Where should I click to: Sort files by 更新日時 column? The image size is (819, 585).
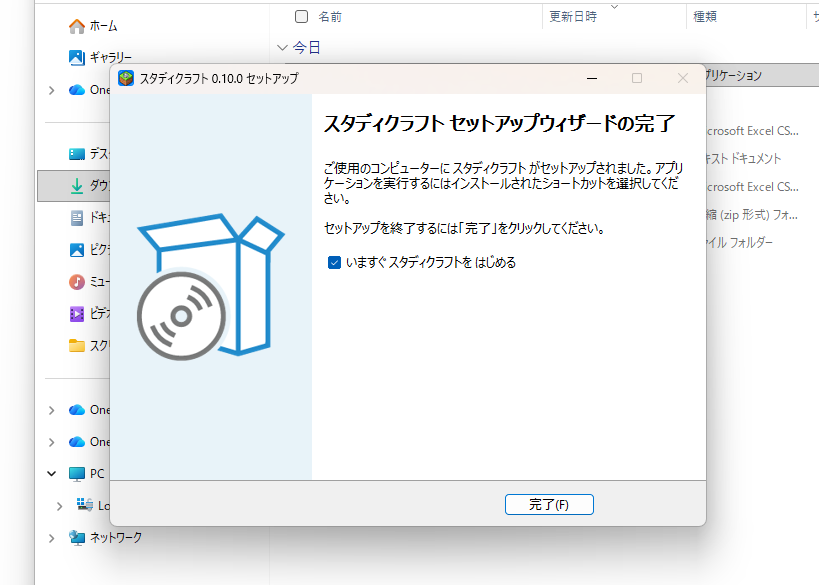pos(573,17)
